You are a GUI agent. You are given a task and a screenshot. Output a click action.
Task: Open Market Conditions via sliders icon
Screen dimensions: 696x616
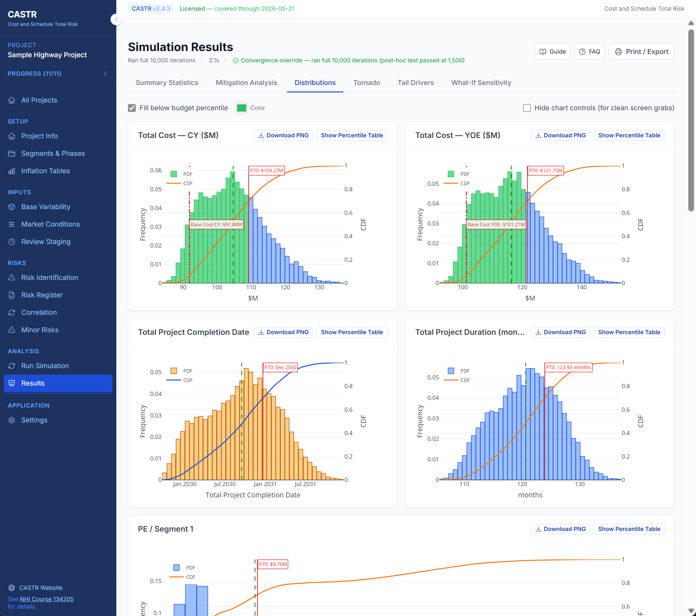pyautogui.click(x=12, y=224)
